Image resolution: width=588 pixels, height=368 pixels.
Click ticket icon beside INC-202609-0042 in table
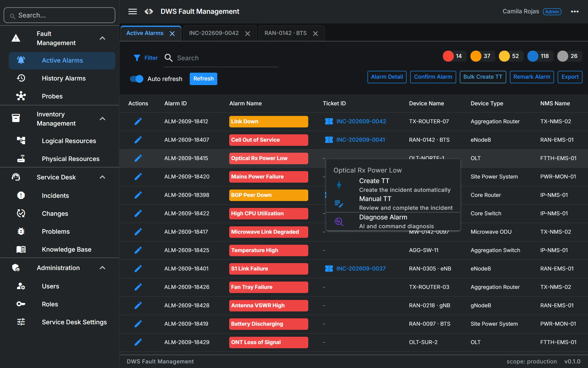329,121
